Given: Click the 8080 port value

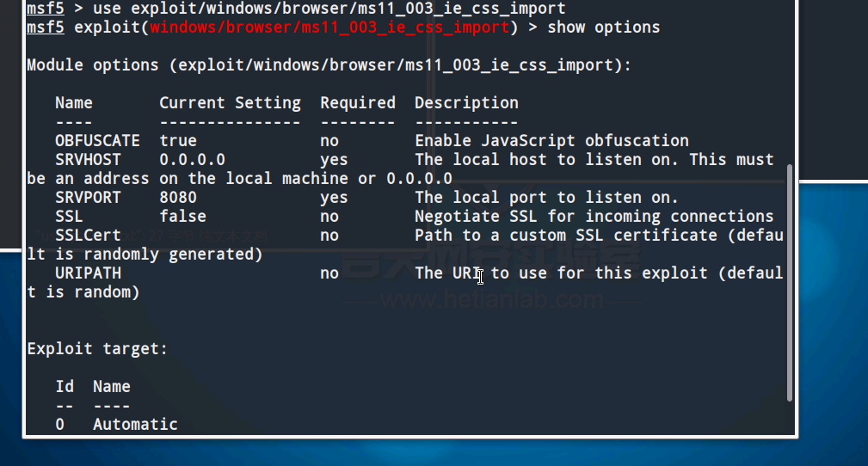Looking at the screenshot, I should point(178,198).
